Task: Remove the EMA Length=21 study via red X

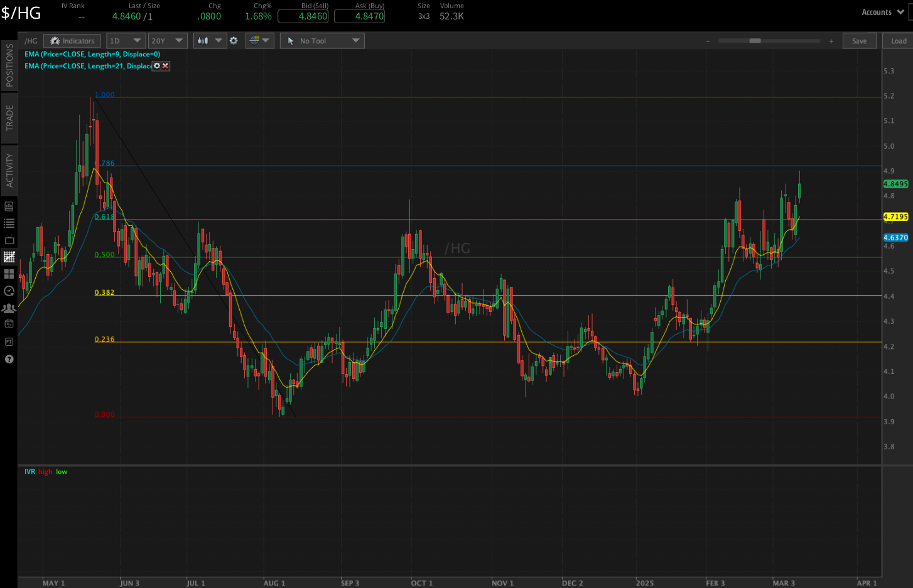Action: (x=165, y=66)
